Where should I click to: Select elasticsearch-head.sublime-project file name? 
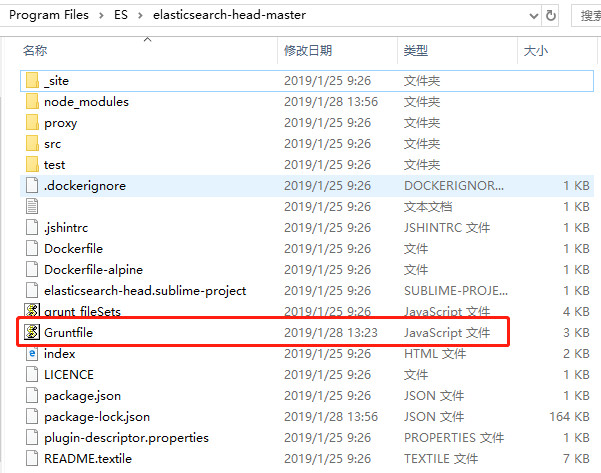145,291
